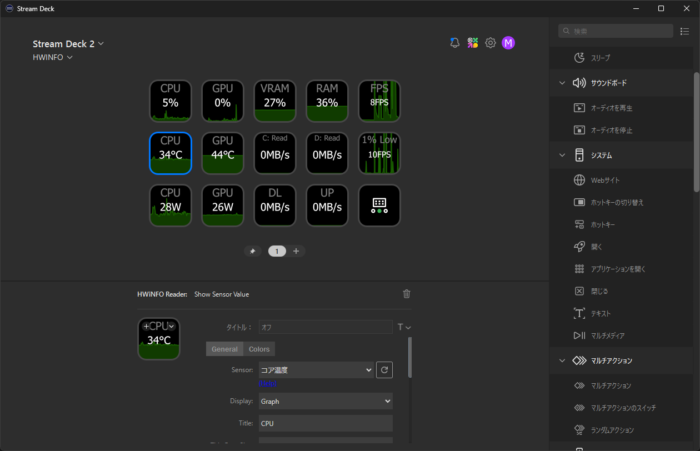
Task: Select the 開く action
Action: (621, 246)
